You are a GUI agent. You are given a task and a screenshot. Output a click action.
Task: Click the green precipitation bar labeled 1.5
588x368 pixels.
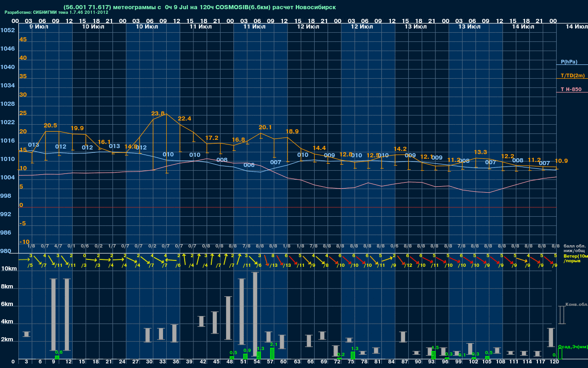pos(433,355)
